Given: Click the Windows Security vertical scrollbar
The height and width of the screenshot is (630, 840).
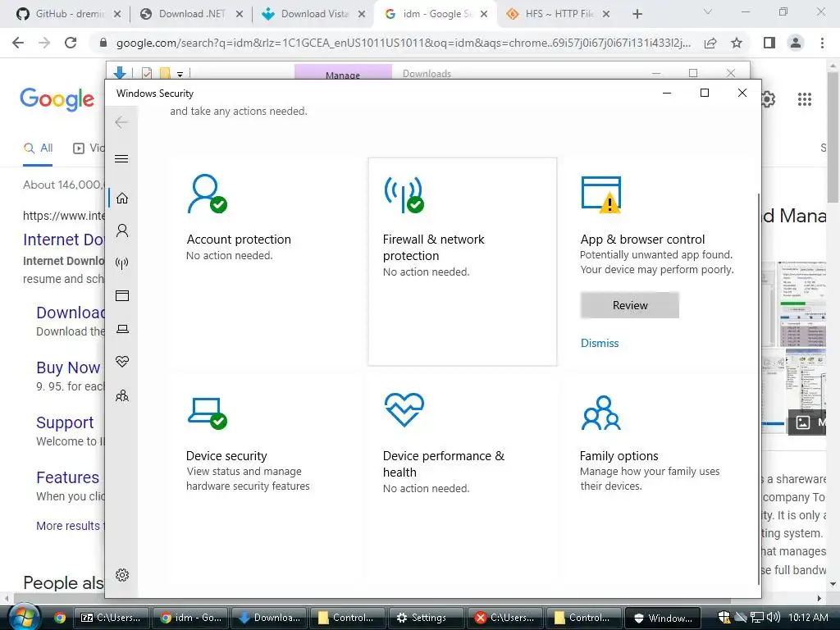Looking at the screenshot, I should 758,388.
